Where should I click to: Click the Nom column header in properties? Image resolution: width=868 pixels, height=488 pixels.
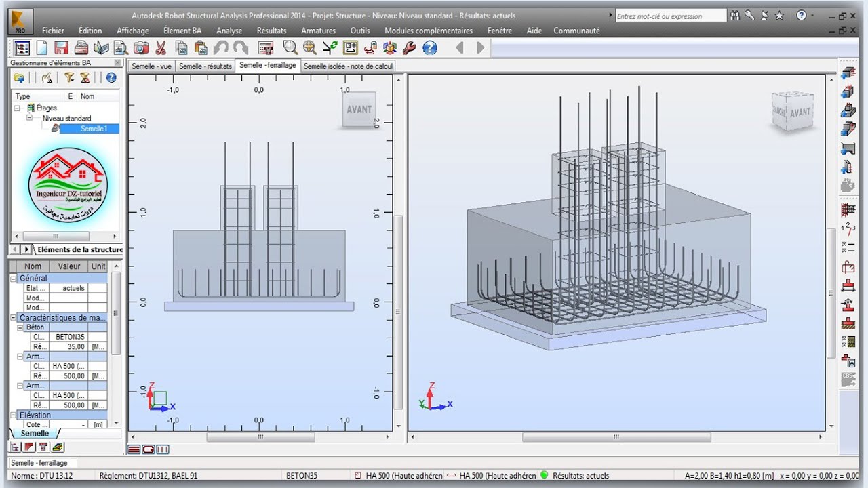[x=33, y=266]
